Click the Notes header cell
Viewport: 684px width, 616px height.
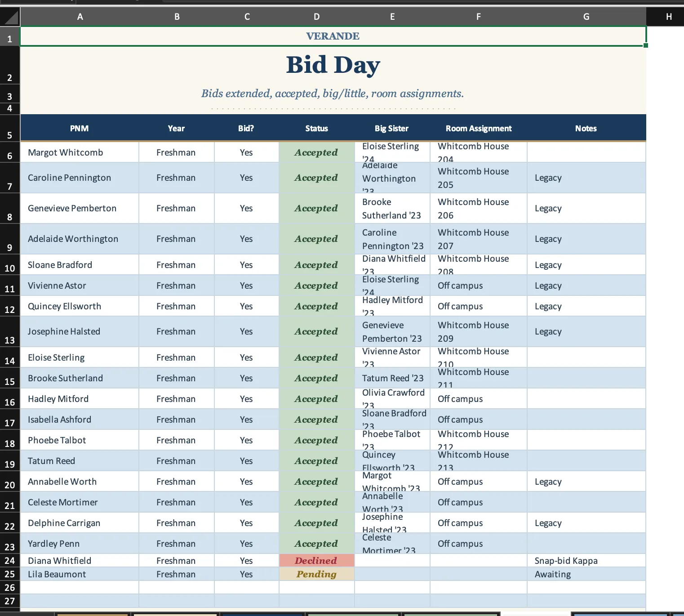tap(586, 129)
